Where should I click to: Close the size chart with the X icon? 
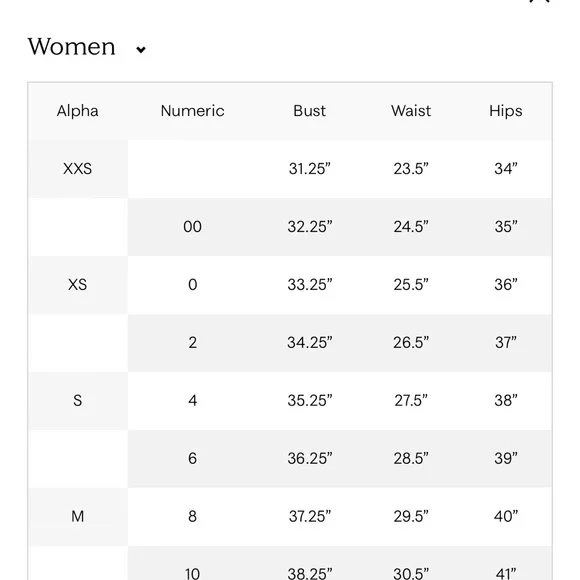(x=540, y=1)
